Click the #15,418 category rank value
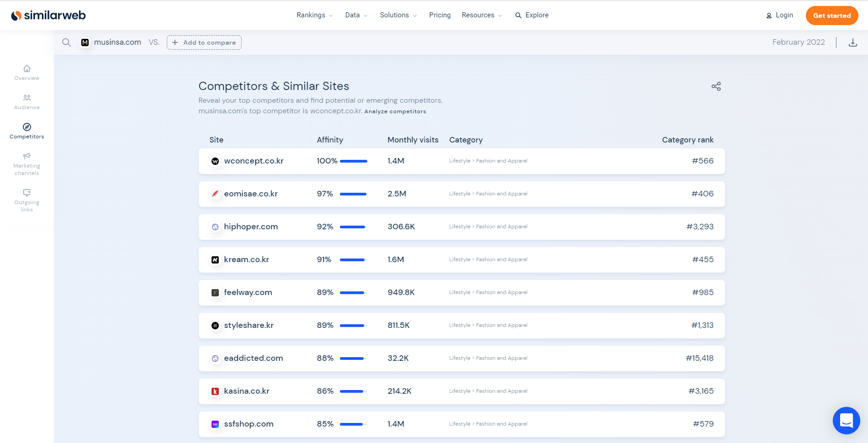The image size is (868, 443). point(699,358)
